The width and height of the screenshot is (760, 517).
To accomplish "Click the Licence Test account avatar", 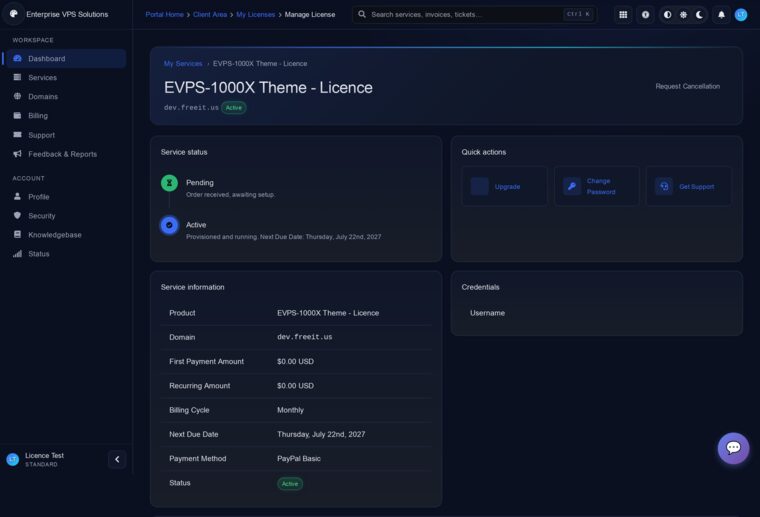I will (13, 459).
